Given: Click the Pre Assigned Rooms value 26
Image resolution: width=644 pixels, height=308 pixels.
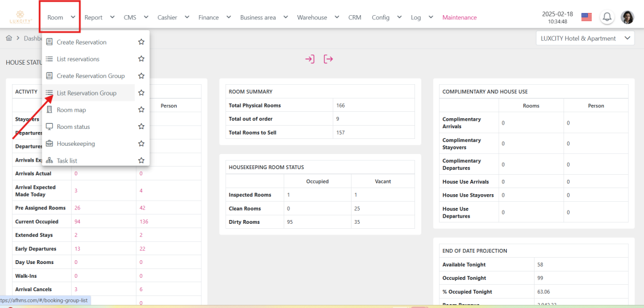Looking at the screenshot, I should [77, 207].
